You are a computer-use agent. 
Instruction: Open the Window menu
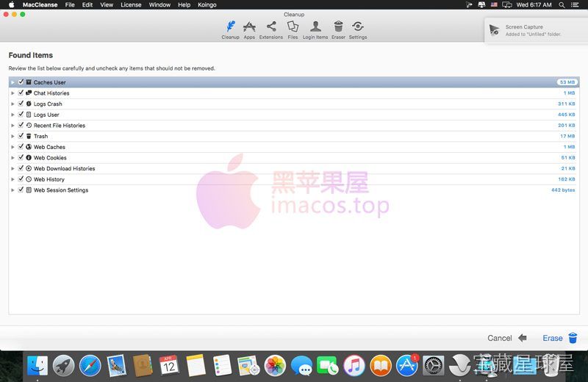pos(159,5)
